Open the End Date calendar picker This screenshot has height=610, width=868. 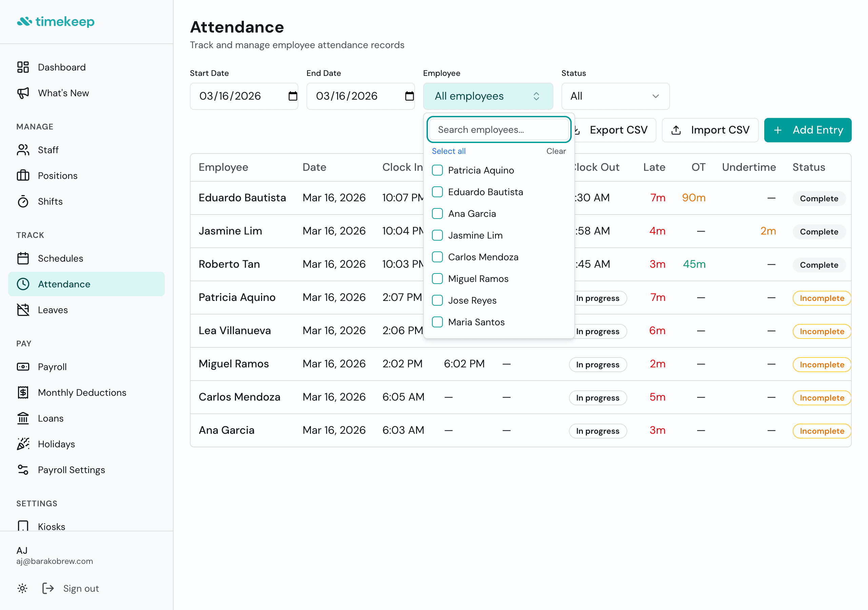point(410,96)
